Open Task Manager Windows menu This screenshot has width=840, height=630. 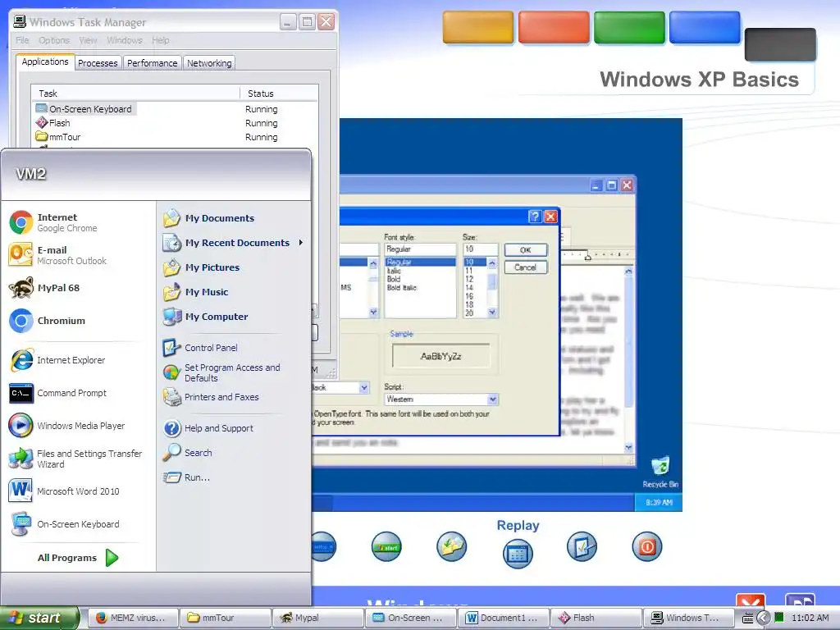(125, 40)
